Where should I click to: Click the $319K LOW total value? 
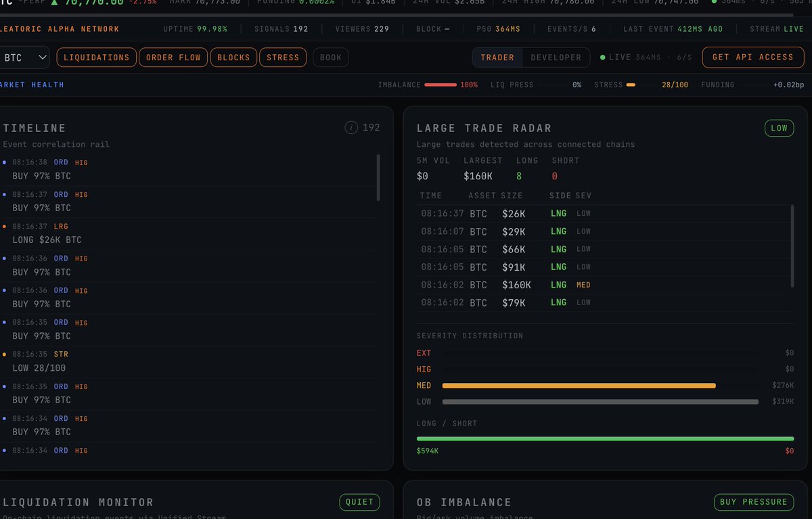[783, 402]
